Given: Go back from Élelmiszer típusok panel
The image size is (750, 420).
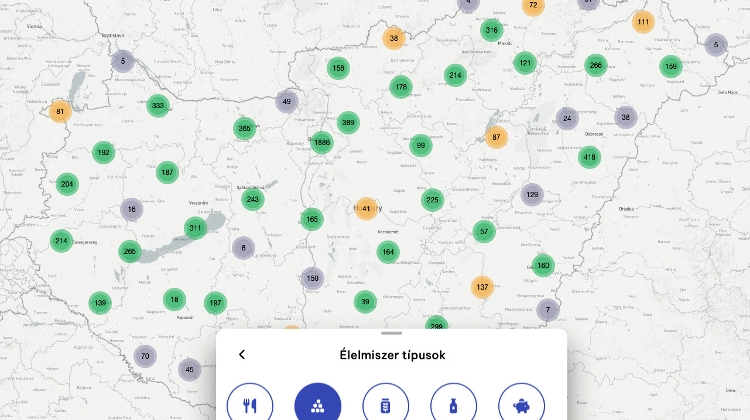Looking at the screenshot, I should point(242,354).
